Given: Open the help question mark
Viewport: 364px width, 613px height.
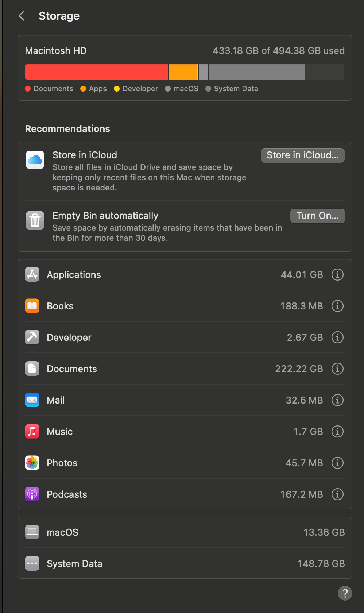Looking at the screenshot, I should point(345,593).
